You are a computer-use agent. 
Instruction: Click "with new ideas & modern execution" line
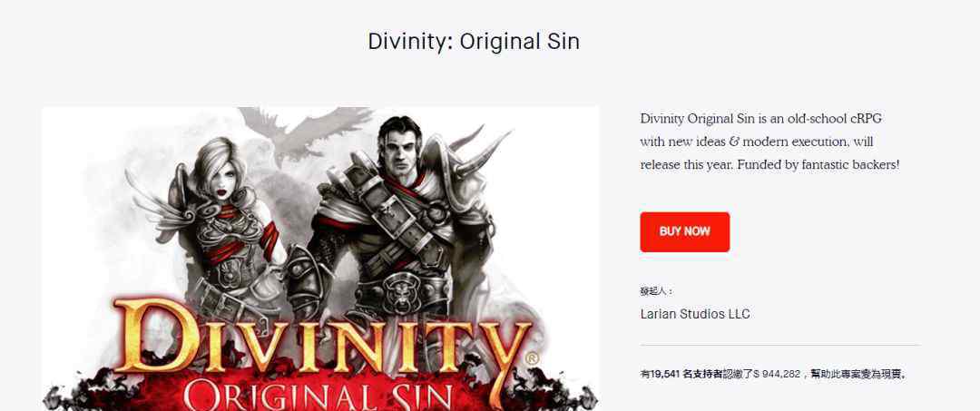pos(744,142)
